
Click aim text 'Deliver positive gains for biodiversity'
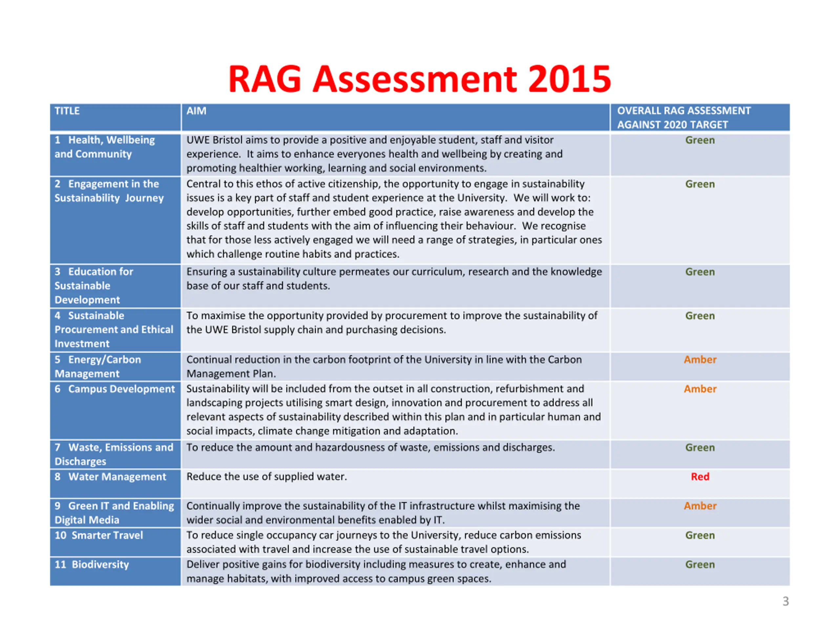pos(376,572)
